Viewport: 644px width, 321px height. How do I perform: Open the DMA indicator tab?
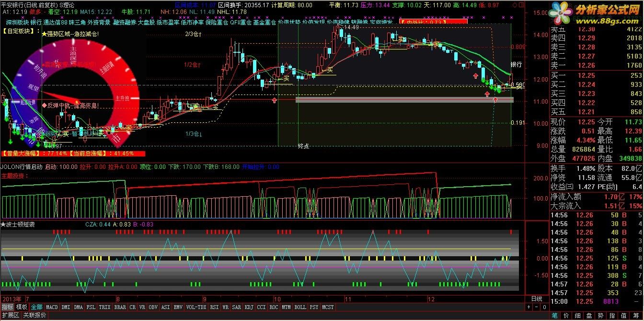pyautogui.click(x=79, y=307)
